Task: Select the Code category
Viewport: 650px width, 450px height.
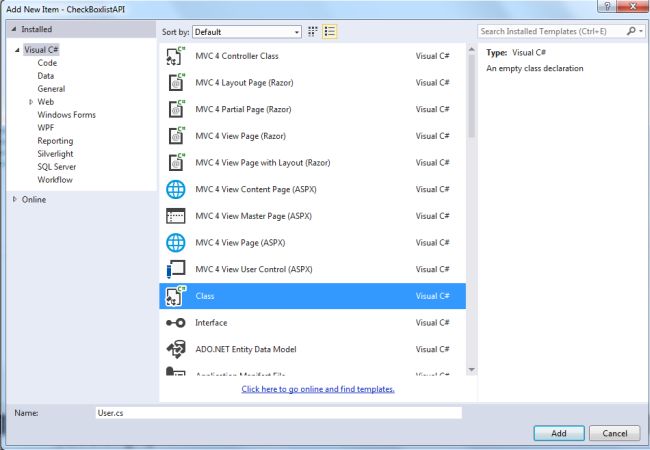Action: click(47, 63)
